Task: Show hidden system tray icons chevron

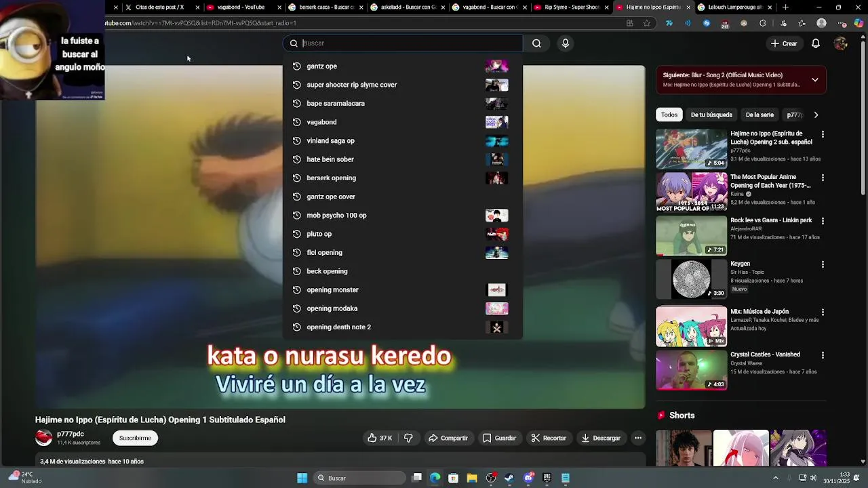Action: click(x=776, y=478)
